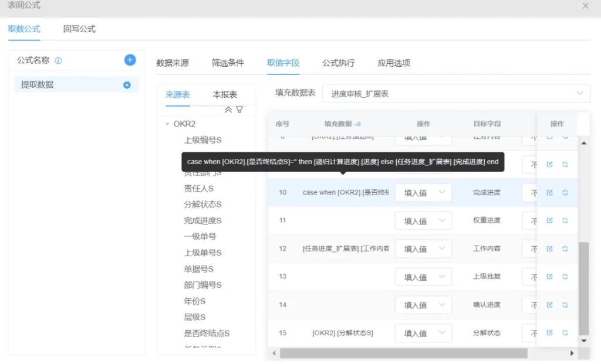Screen dimensions: 601x364
Task: Select 分解状态S field in tree
Action: click(202, 205)
